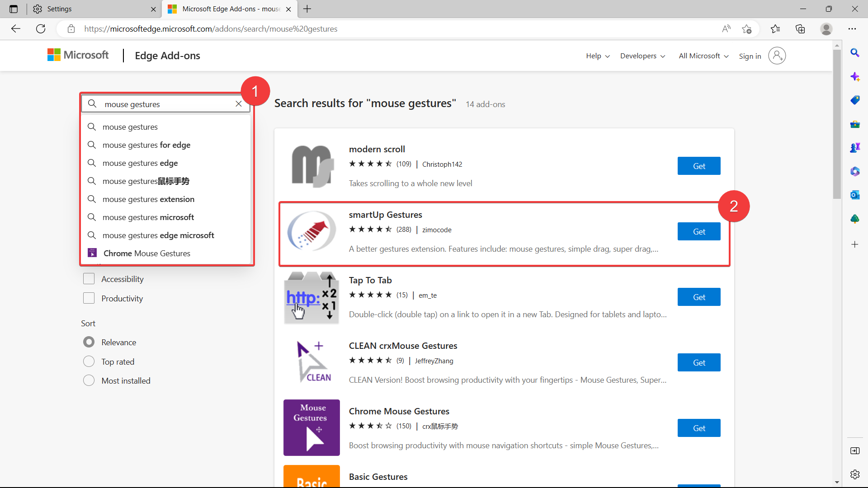Open Collections panel
This screenshot has height=488, width=868.
[800, 29]
